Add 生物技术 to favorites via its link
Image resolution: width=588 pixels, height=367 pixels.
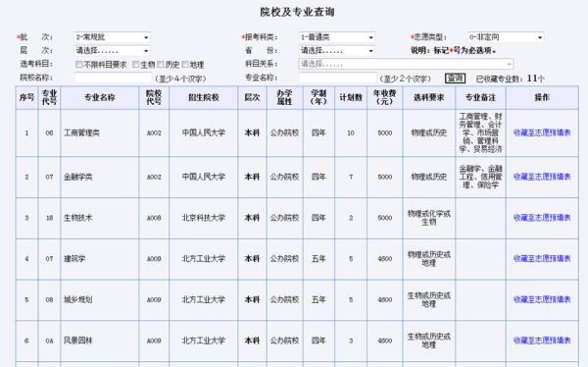click(x=542, y=218)
